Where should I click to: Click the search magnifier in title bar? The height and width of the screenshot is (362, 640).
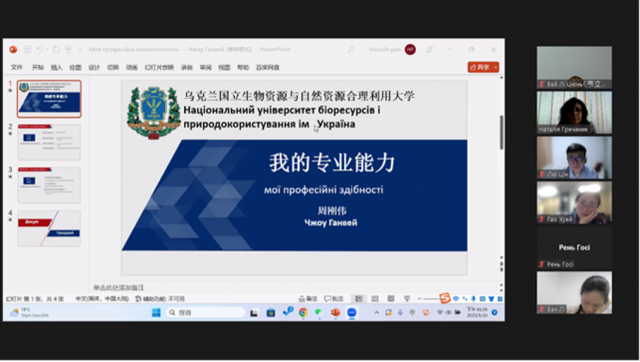tap(351, 49)
